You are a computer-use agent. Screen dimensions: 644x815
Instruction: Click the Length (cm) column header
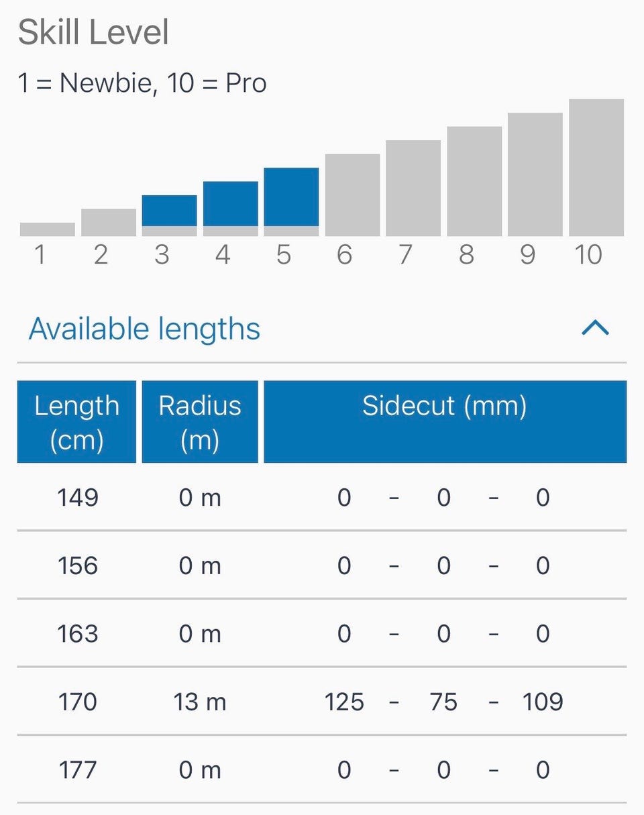[x=76, y=422]
